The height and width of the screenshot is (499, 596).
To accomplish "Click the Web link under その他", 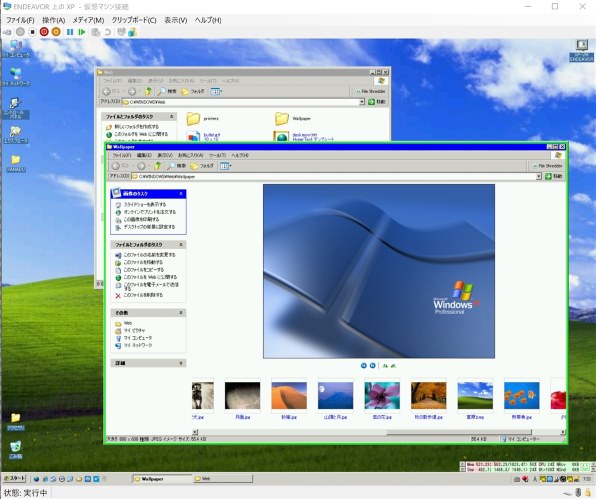I will (x=128, y=323).
